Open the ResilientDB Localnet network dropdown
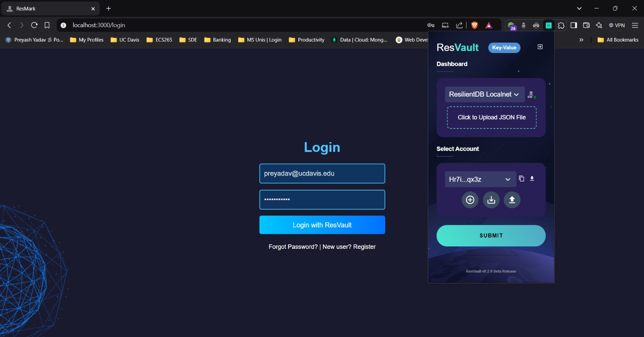This screenshot has width=644, height=337. (x=485, y=94)
